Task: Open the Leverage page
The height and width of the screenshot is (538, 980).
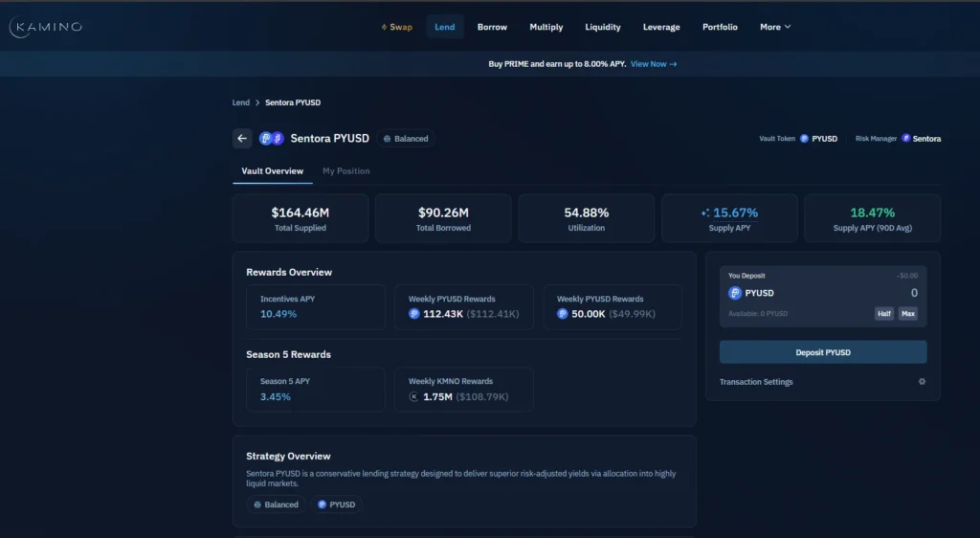Action: pos(661,27)
